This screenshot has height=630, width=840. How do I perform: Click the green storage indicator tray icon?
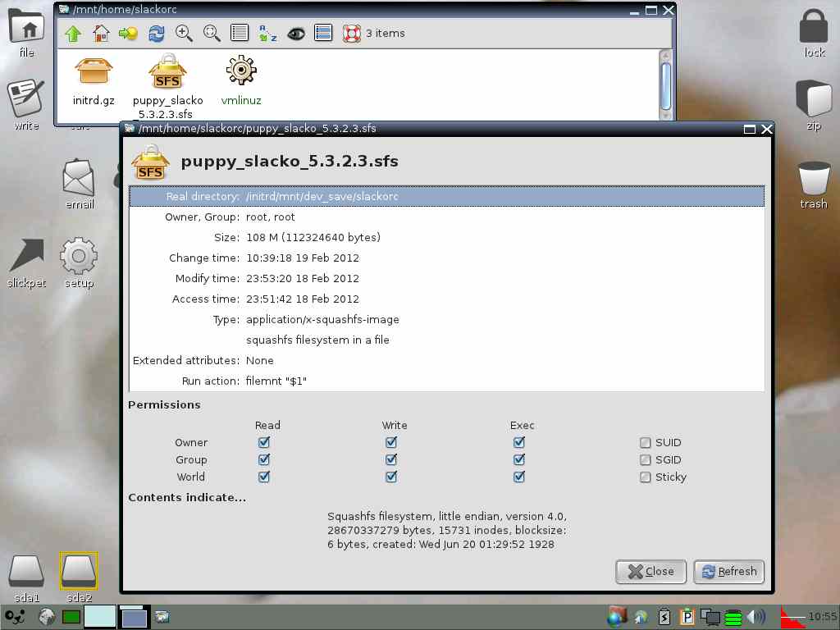click(x=733, y=619)
